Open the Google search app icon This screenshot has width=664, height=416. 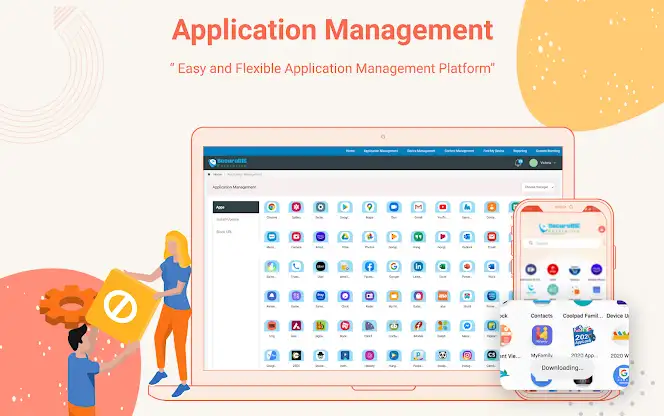(x=394, y=266)
